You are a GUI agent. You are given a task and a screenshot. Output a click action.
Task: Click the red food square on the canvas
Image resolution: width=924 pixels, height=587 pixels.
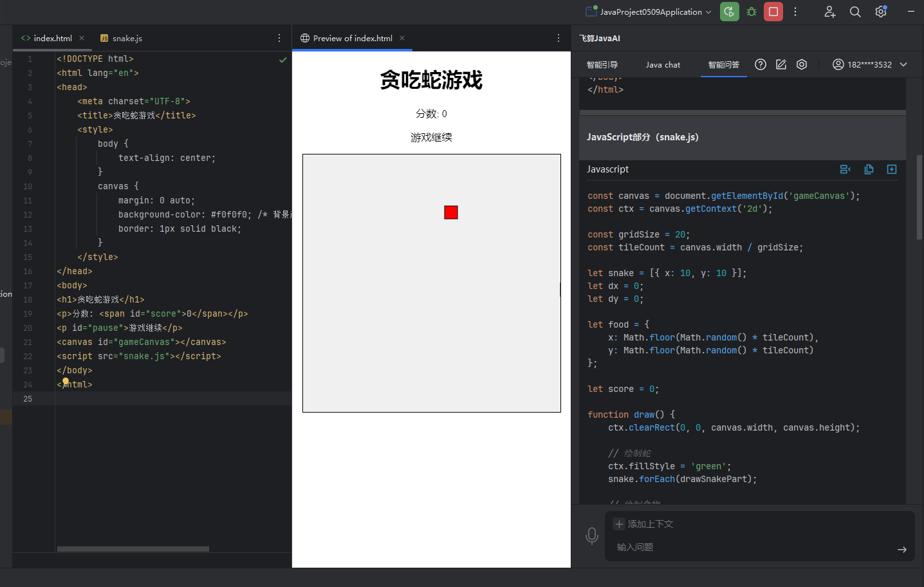coord(451,212)
